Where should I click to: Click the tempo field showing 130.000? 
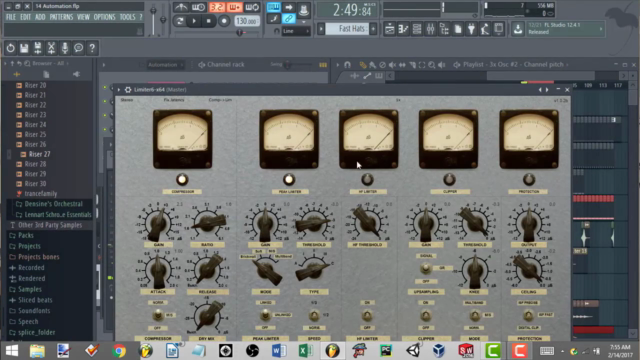(x=247, y=21)
